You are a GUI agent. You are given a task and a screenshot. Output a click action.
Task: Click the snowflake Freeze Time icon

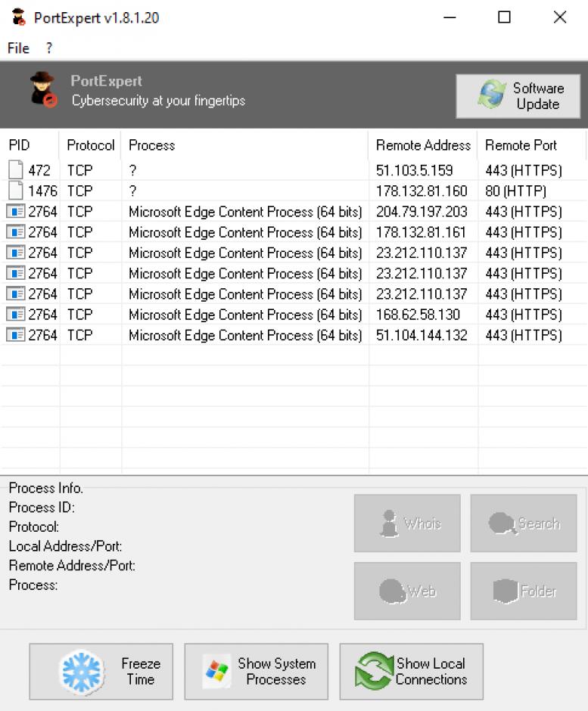point(82,672)
